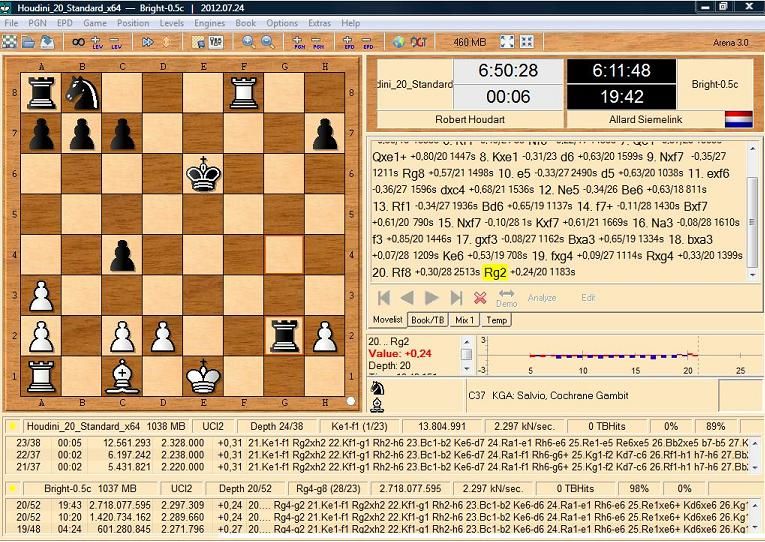Click the globe icon in the toolbar

click(x=399, y=42)
